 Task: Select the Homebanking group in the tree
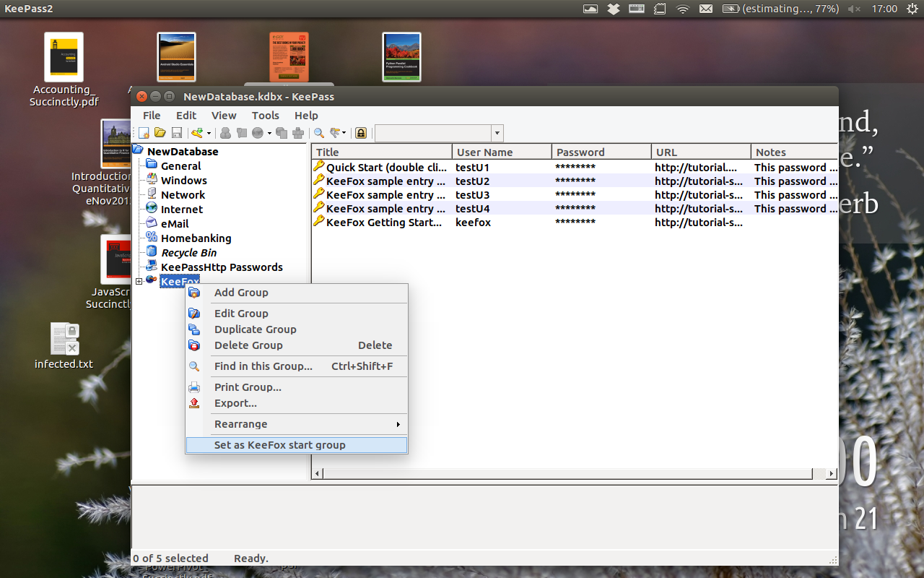pos(196,238)
